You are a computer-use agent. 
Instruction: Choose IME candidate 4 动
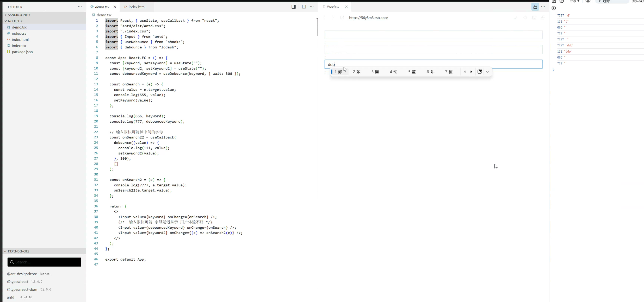click(393, 72)
